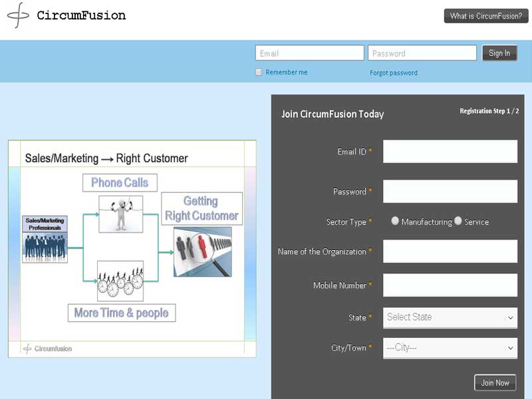Screen dimensions: 532x399
Task: Click the CircumFusion logo icon
Action: pos(18,15)
